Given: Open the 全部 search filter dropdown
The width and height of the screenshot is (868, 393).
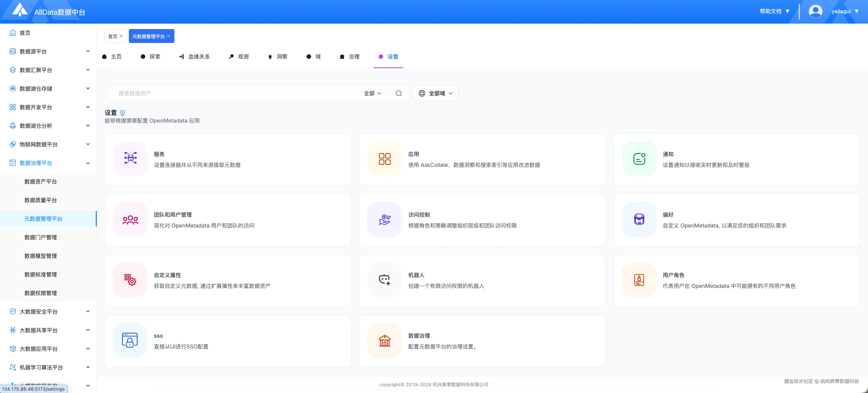Looking at the screenshot, I should coord(373,93).
